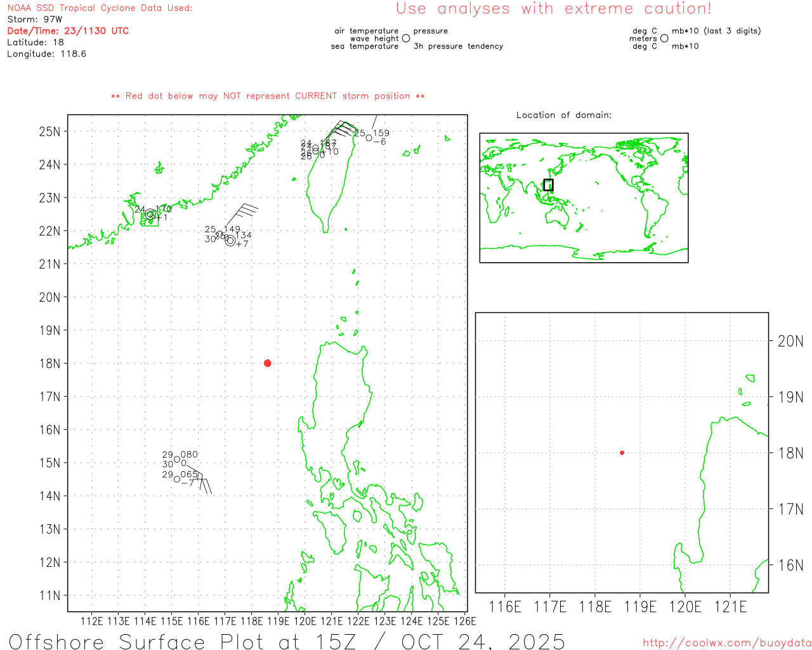This screenshot has height=650, width=812.
Task: Click the 'Offshore Surface Plot at 15Z' title
Action: click(x=287, y=641)
